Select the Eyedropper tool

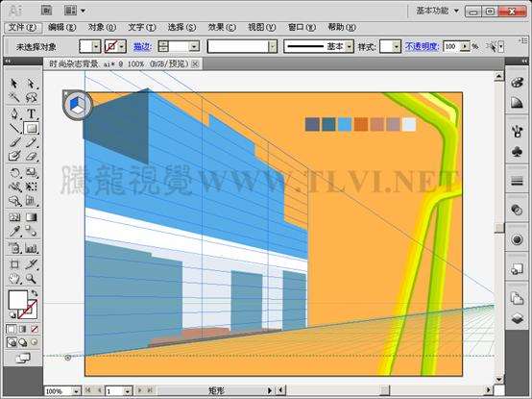click(13, 232)
